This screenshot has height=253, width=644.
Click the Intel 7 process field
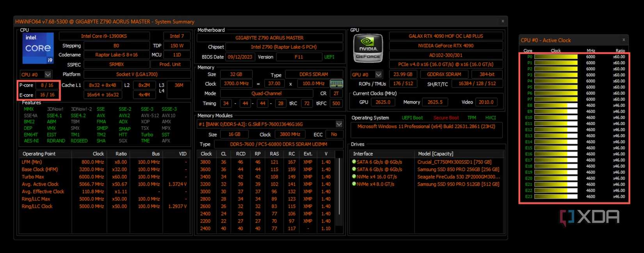[177, 36]
